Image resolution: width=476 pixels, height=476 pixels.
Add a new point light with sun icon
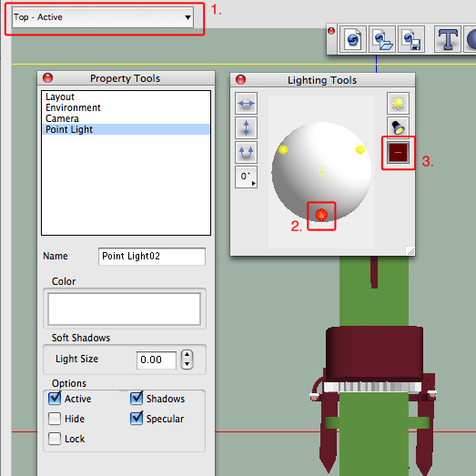tap(398, 103)
